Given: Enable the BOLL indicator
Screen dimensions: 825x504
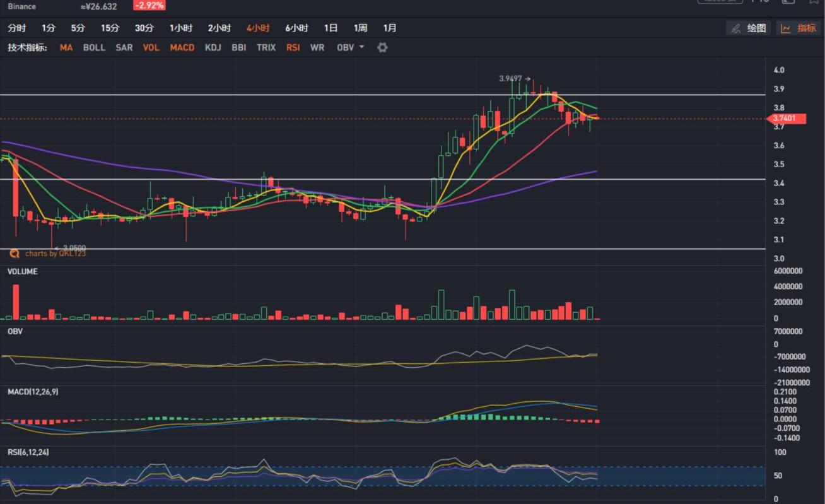Looking at the screenshot, I should point(94,47).
